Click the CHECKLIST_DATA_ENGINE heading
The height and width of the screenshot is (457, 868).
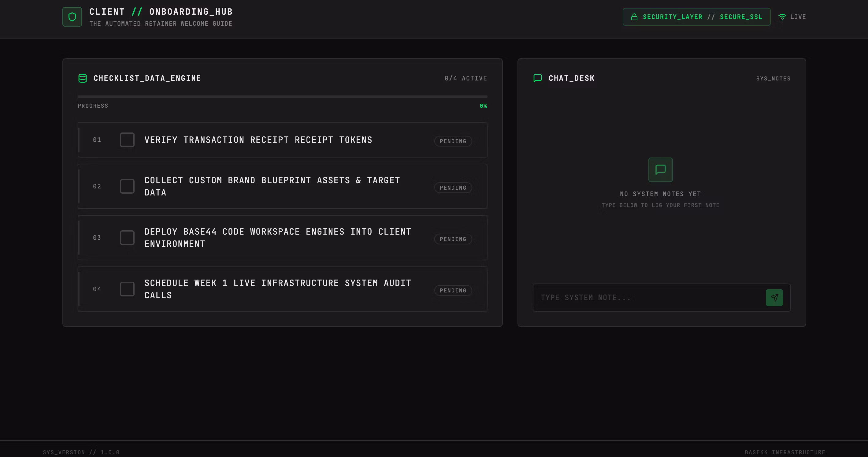[147, 78]
